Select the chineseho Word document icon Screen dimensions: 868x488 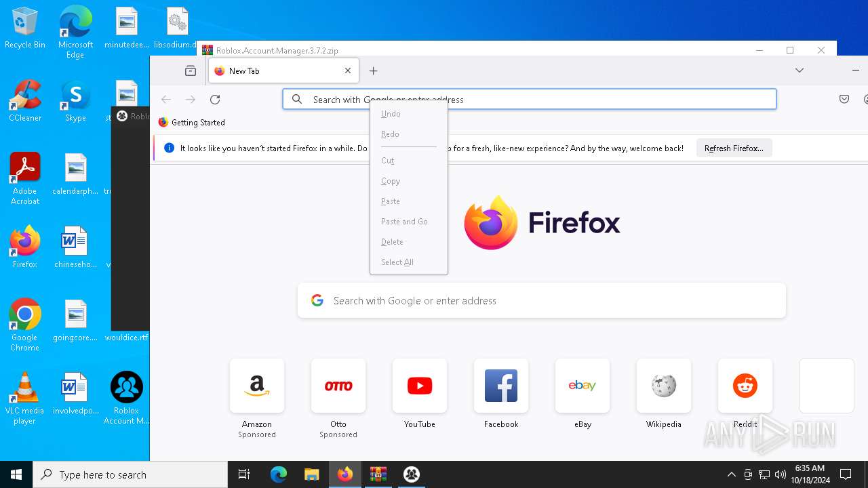tap(75, 247)
